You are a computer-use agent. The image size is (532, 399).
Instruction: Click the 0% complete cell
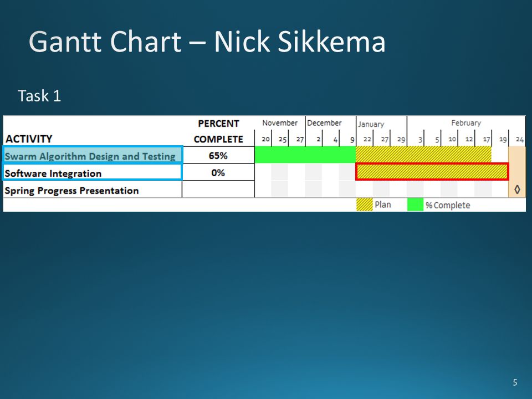218,173
